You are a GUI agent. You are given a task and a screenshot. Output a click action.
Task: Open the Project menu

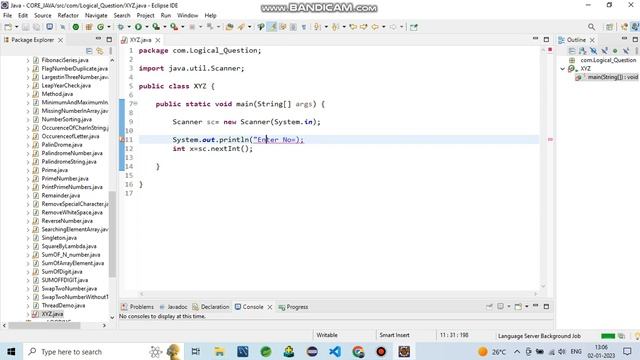click(145, 16)
